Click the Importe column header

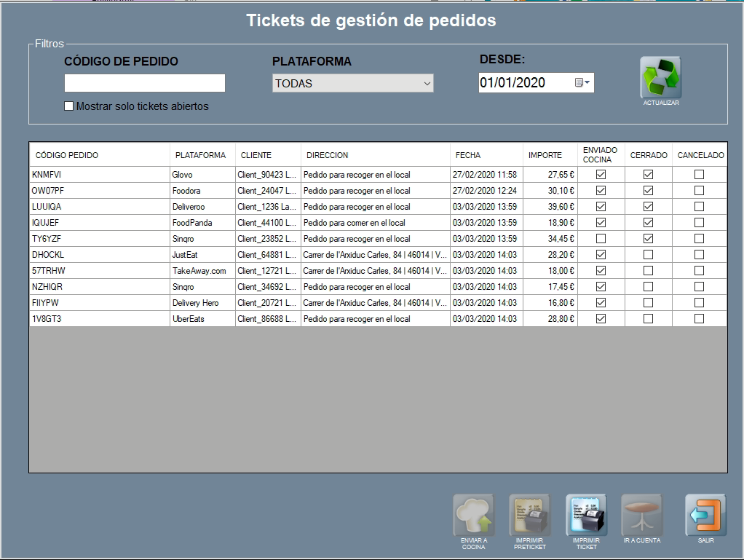(545, 155)
